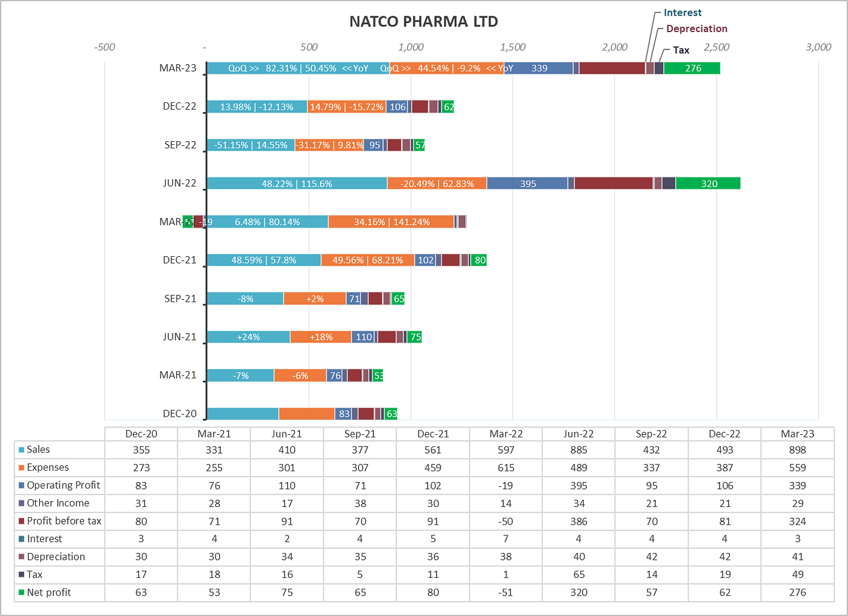Select the Profit before tax row label
848x616 pixels.
64,521
